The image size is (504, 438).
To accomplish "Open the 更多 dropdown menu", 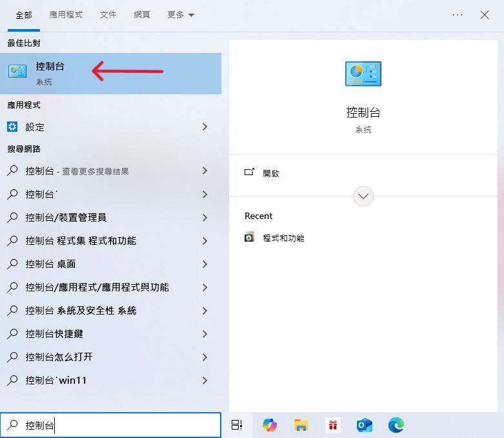I will pos(181,15).
